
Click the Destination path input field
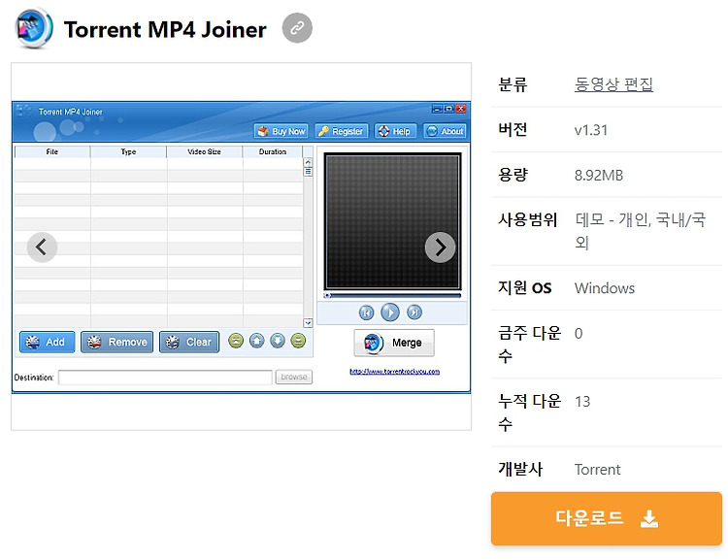(x=165, y=377)
